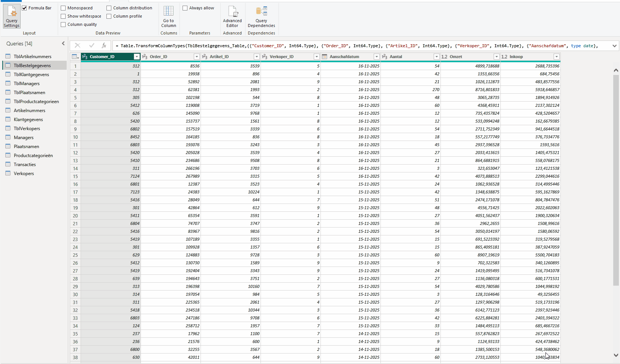Open the Order_ID filter dropdown
This screenshot has height=364, width=620.
point(197,57)
